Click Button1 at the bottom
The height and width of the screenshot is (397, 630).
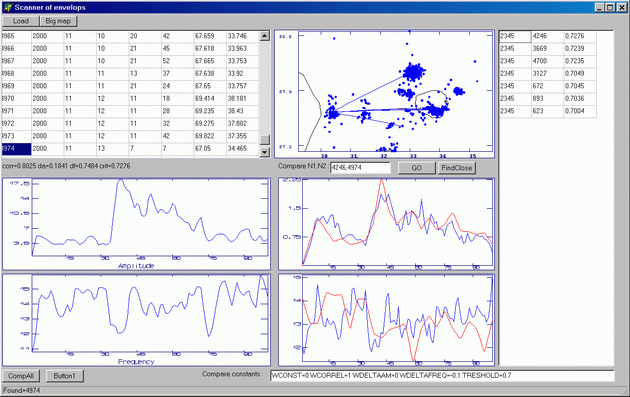64,376
